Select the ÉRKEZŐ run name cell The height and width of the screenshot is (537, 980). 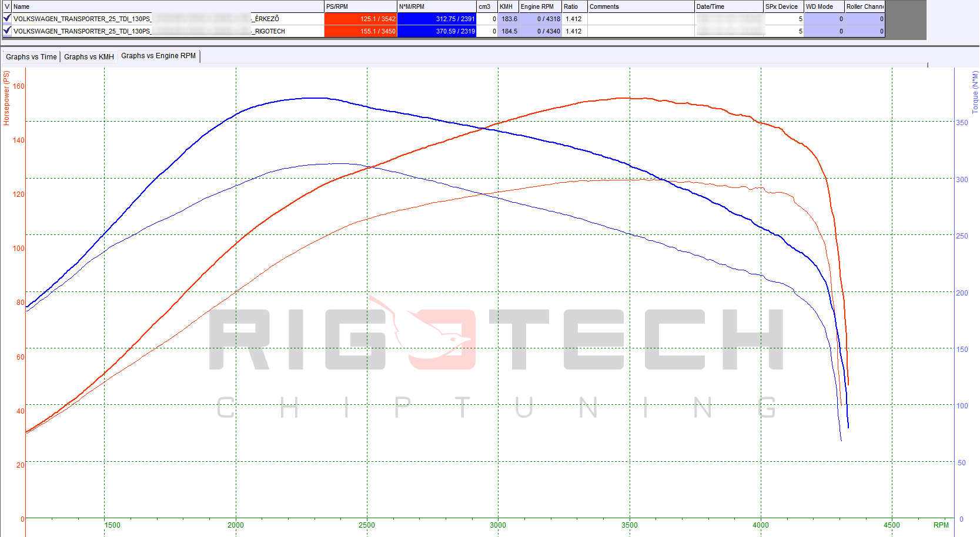click(168, 19)
